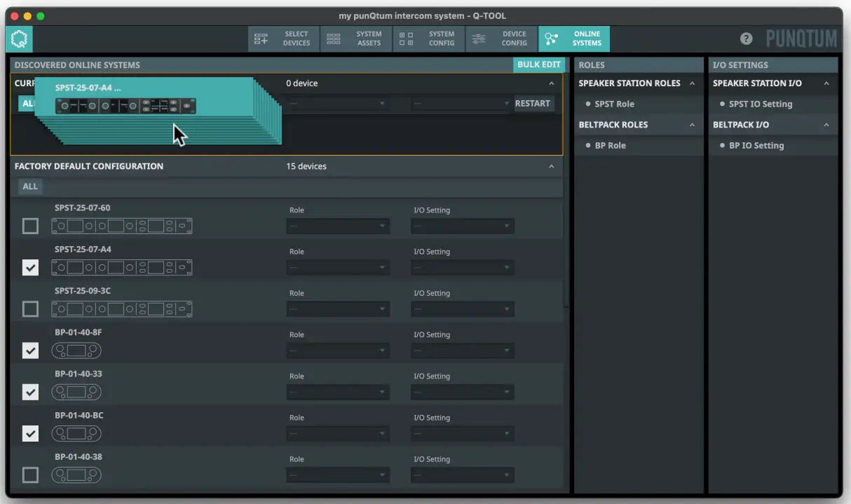The image size is (851, 504).
Task: Select the BP IO Setting entry
Action: pos(756,145)
